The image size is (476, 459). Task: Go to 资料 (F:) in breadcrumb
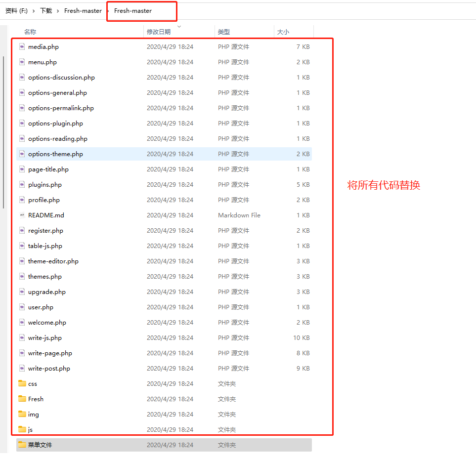(x=16, y=11)
